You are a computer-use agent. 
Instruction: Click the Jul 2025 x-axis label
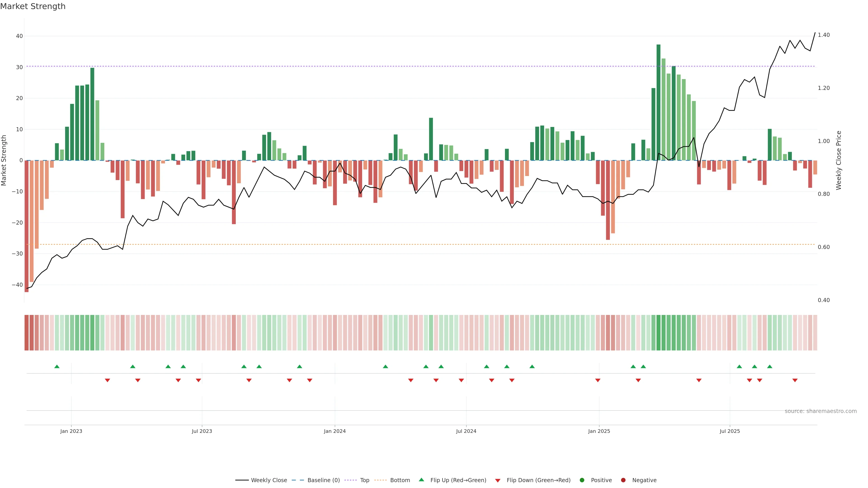coord(729,431)
